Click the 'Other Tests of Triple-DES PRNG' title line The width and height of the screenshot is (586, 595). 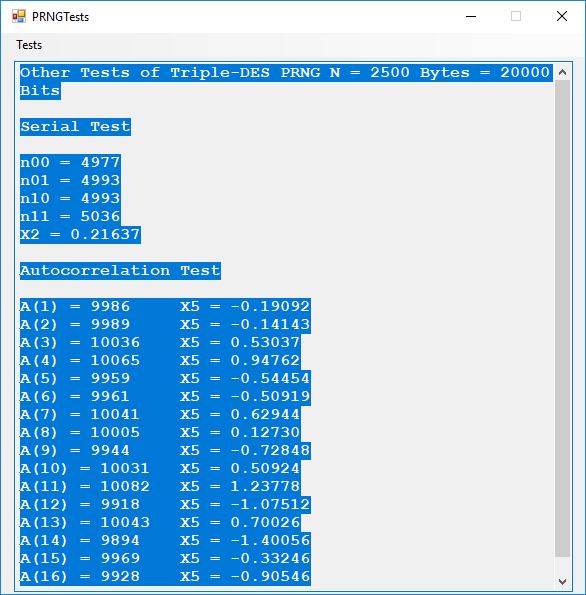click(x=285, y=72)
